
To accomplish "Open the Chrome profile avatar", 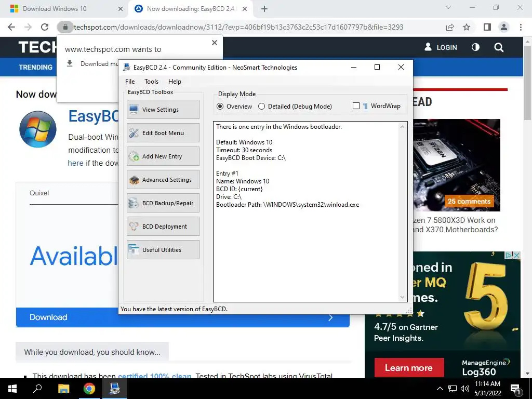I will click(x=504, y=27).
